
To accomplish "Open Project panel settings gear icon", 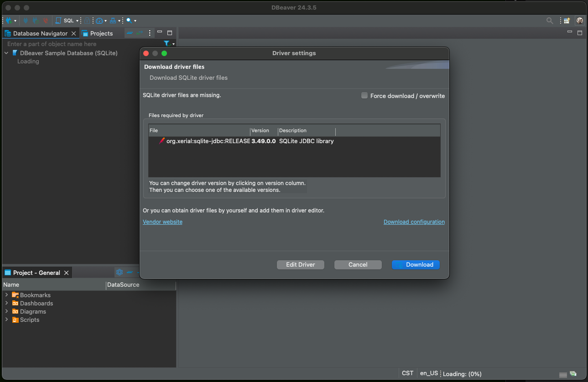I will 120,272.
